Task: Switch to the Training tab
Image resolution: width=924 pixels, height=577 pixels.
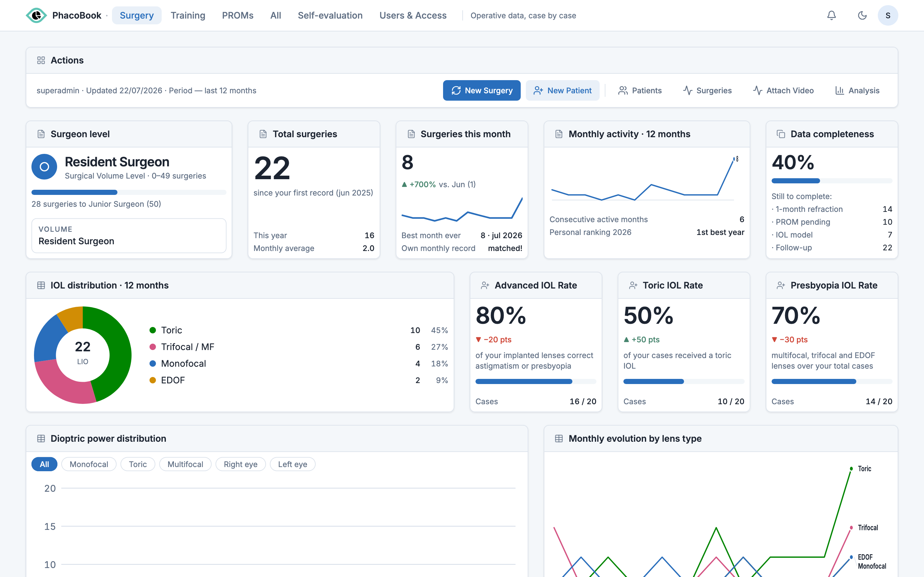Action: [188, 15]
